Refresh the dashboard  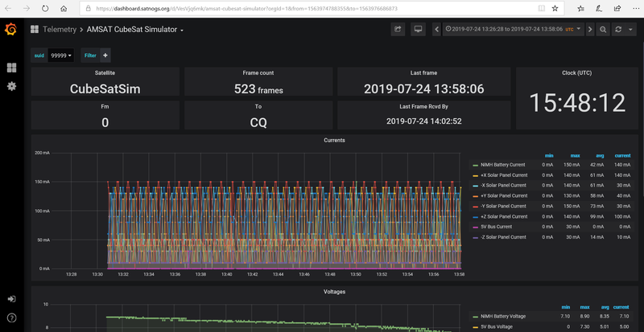618,30
